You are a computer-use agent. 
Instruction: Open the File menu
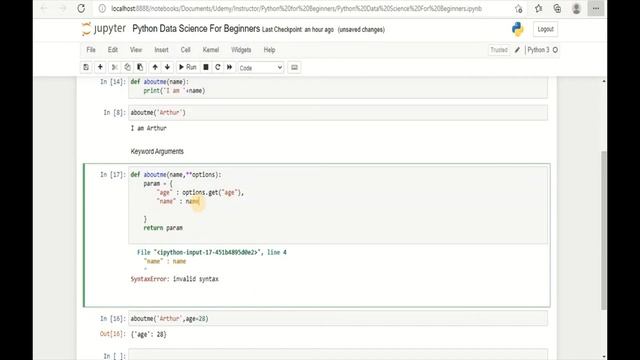click(x=91, y=50)
